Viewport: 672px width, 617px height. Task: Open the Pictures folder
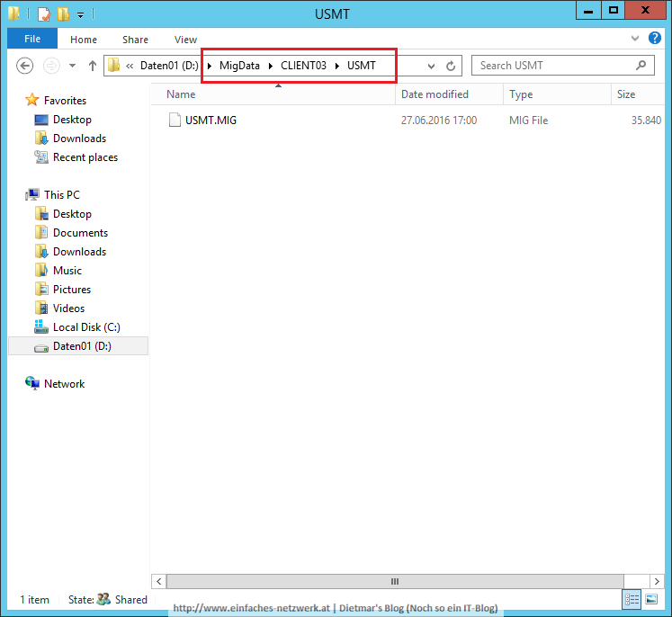pos(72,290)
